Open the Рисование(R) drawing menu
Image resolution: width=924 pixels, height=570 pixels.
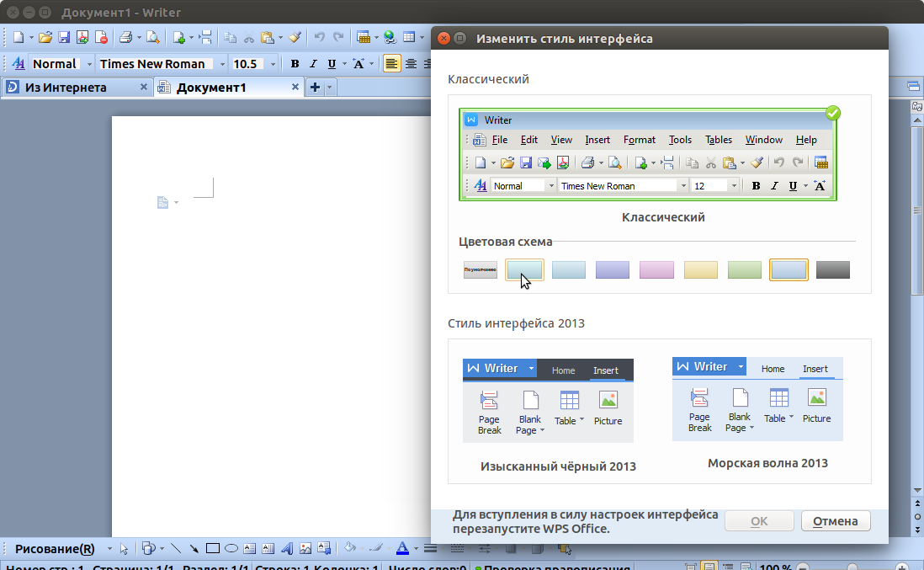(x=55, y=549)
